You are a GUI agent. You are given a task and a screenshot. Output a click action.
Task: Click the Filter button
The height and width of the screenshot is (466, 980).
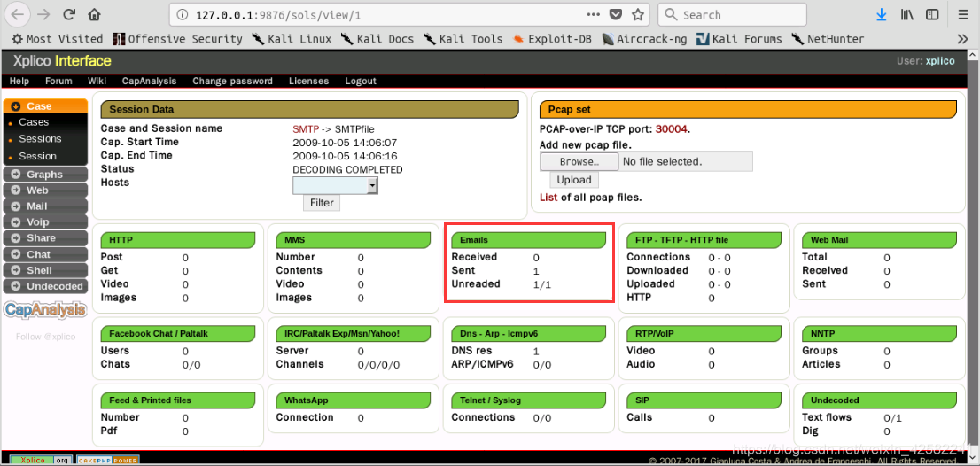click(322, 203)
